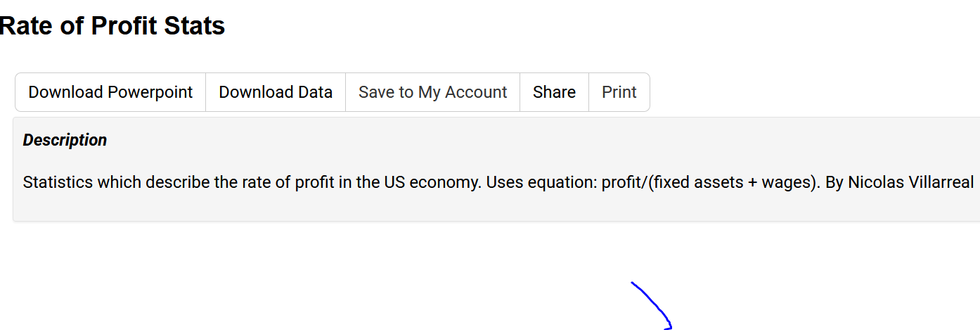Print the Rate of Profit page
980x330 pixels.
coord(619,92)
